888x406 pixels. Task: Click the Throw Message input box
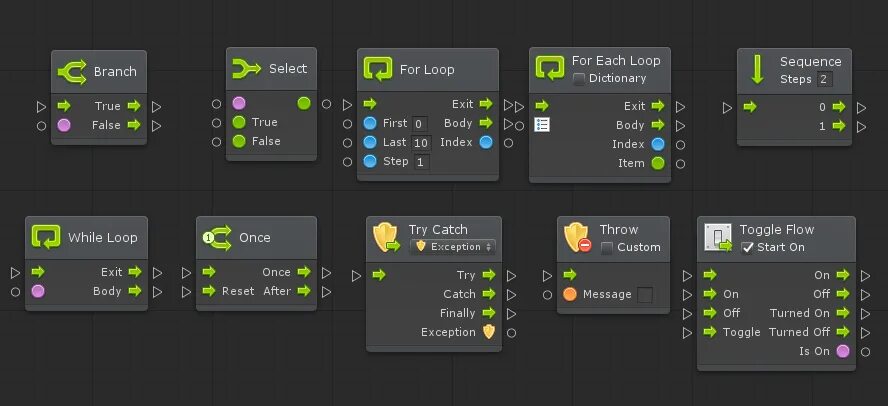click(x=644, y=295)
